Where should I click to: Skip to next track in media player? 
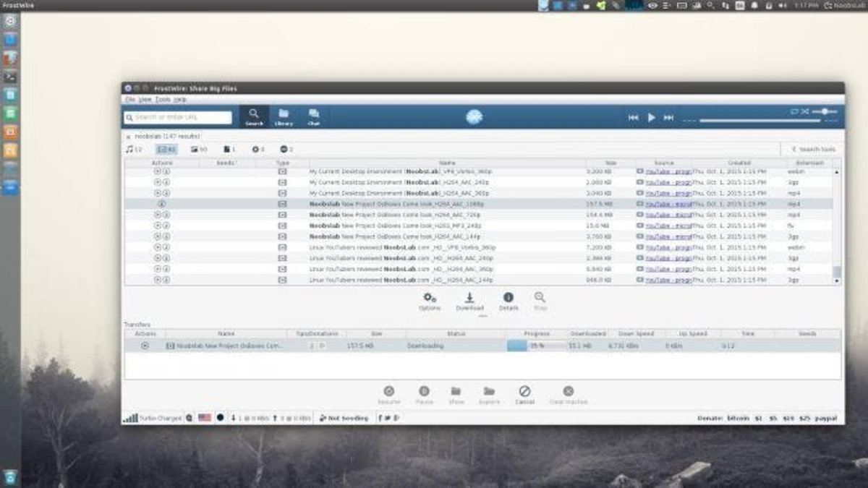coord(668,117)
